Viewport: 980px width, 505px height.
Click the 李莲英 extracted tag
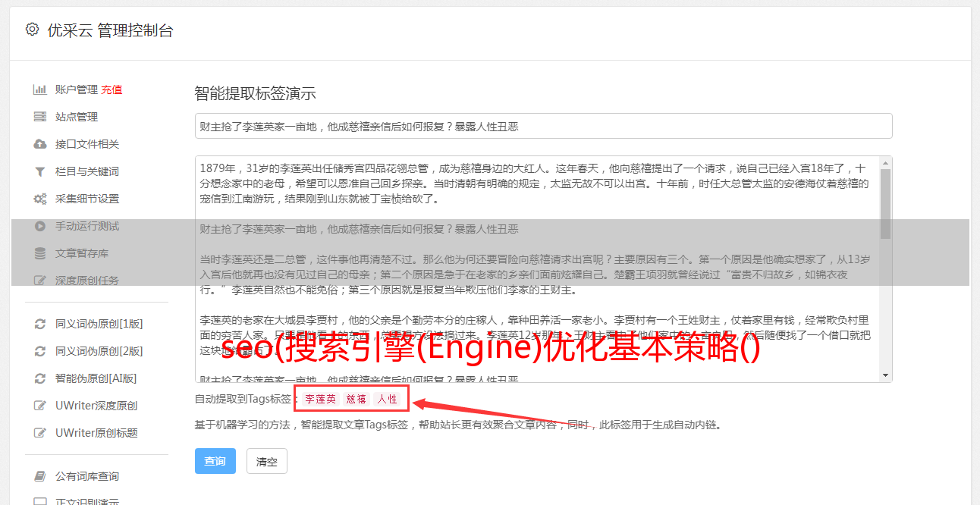click(x=320, y=399)
